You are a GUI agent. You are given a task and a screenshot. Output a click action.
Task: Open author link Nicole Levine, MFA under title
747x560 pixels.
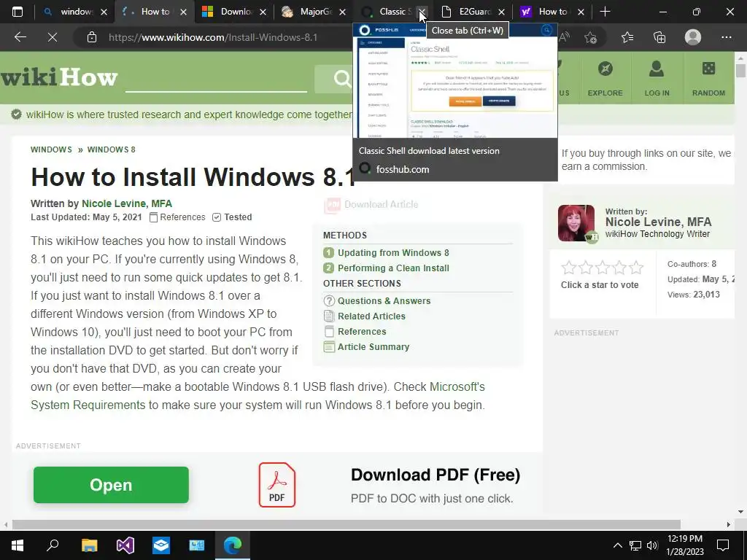[127, 204]
